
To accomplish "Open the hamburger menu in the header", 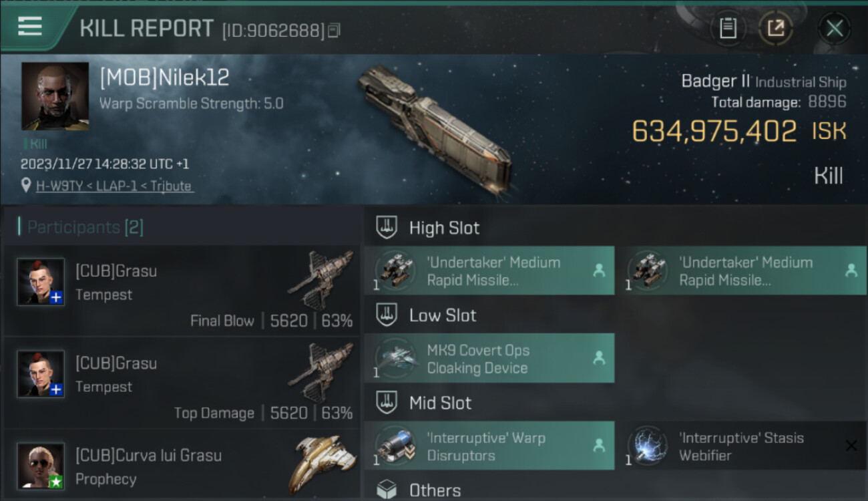I will (30, 27).
